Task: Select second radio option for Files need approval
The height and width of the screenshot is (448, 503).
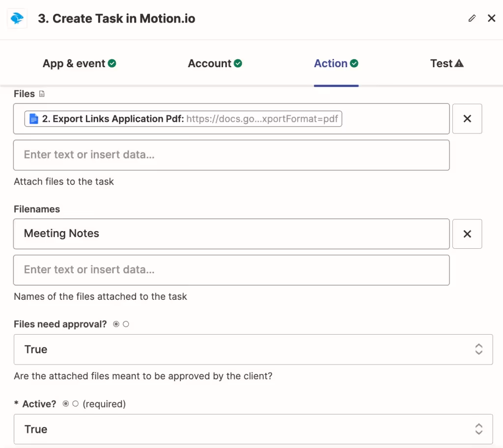Action: click(x=126, y=324)
